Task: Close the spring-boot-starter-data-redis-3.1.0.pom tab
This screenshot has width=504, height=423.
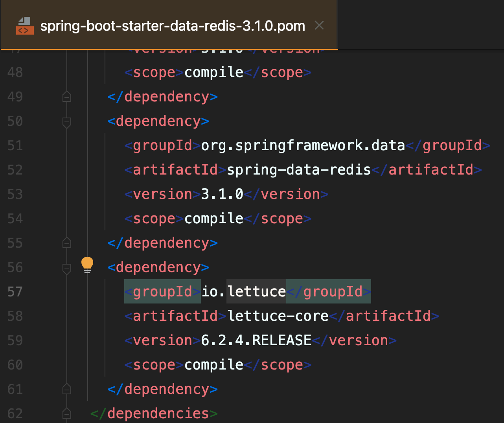Action: (x=319, y=26)
